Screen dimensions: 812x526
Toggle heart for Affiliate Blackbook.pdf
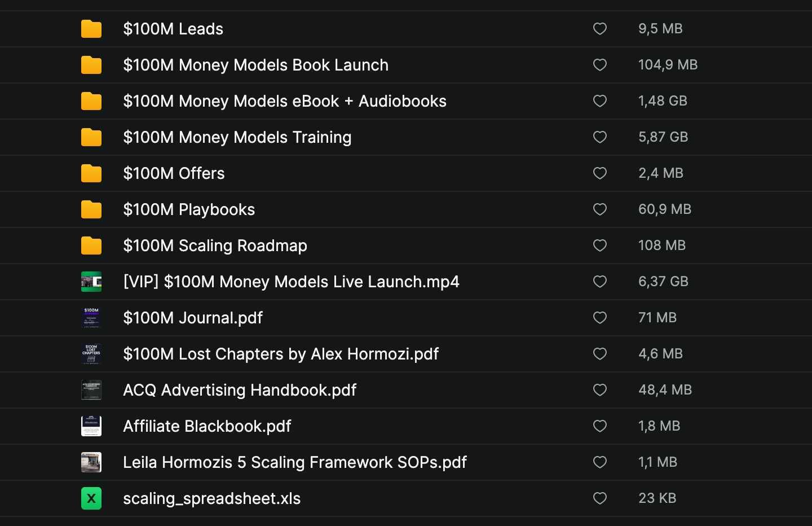click(x=600, y=426)
